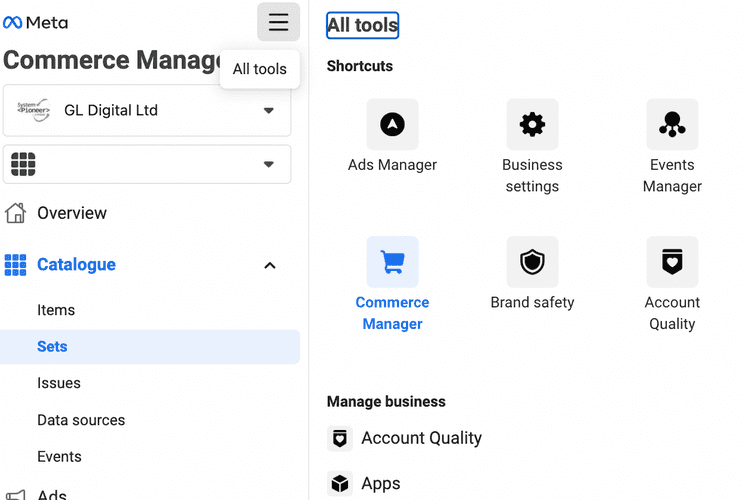Click the Meta logo
Viewport: 745px width, 500px height.
click(36, 22)
